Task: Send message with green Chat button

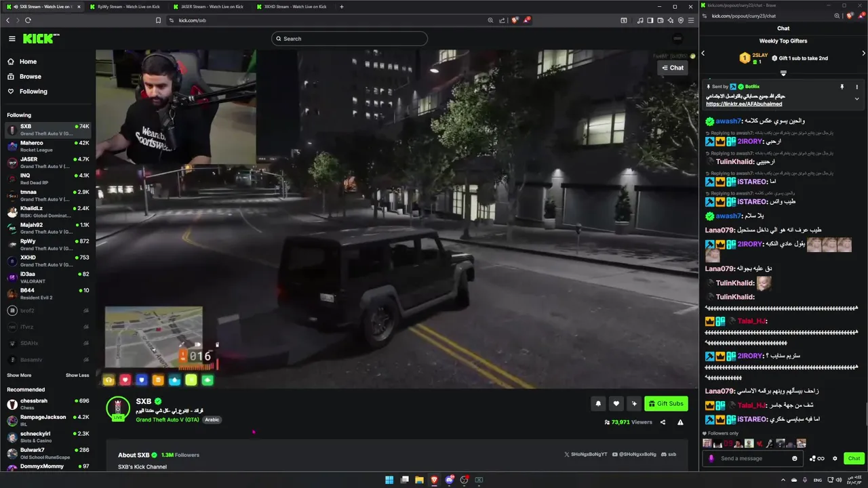Action: [x=854, y=458]
